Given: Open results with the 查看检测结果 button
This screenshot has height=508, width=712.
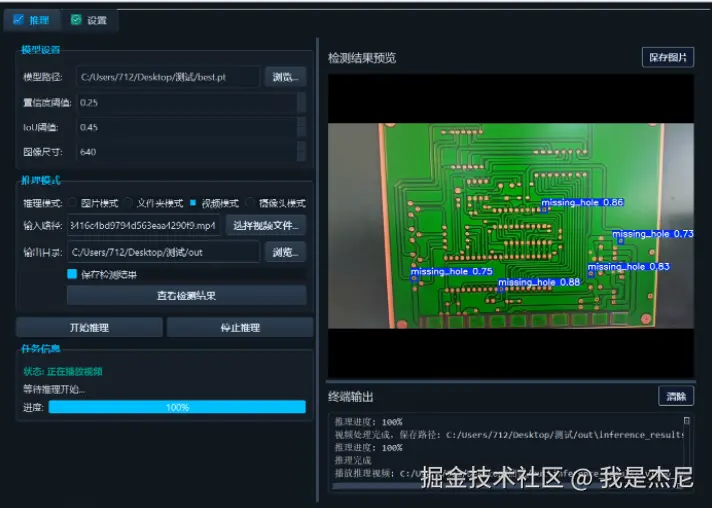Looking at the screenshot, I should pos(187,296).
